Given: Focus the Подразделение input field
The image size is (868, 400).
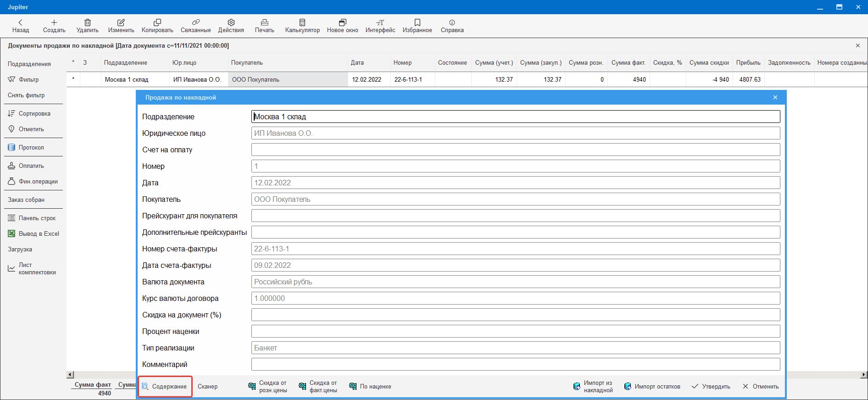Looking at the screenshot, I should [516, 117].
